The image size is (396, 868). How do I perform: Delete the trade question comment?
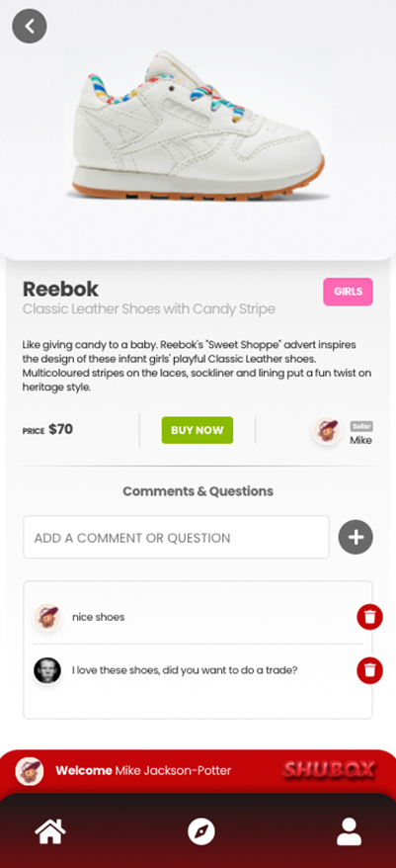369,670
